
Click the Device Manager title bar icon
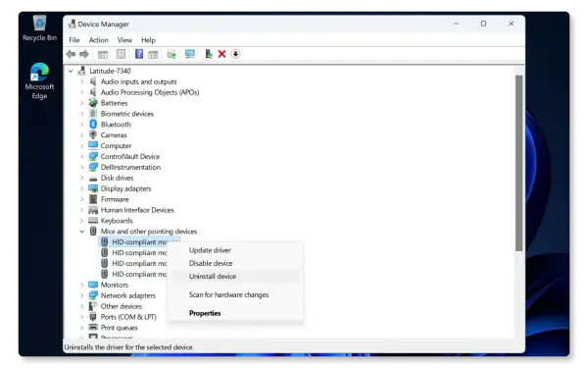72,24
